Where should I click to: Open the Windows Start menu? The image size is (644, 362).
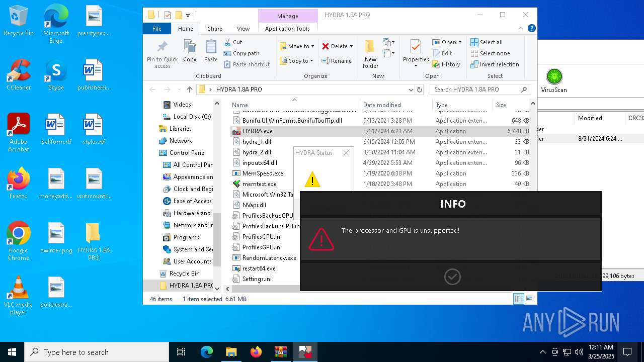12,352
